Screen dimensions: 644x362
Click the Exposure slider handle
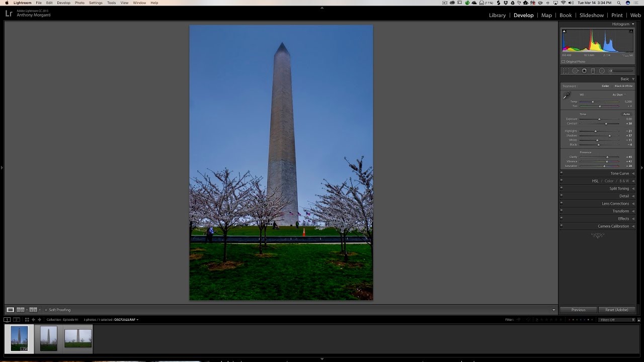pos(599,119)
